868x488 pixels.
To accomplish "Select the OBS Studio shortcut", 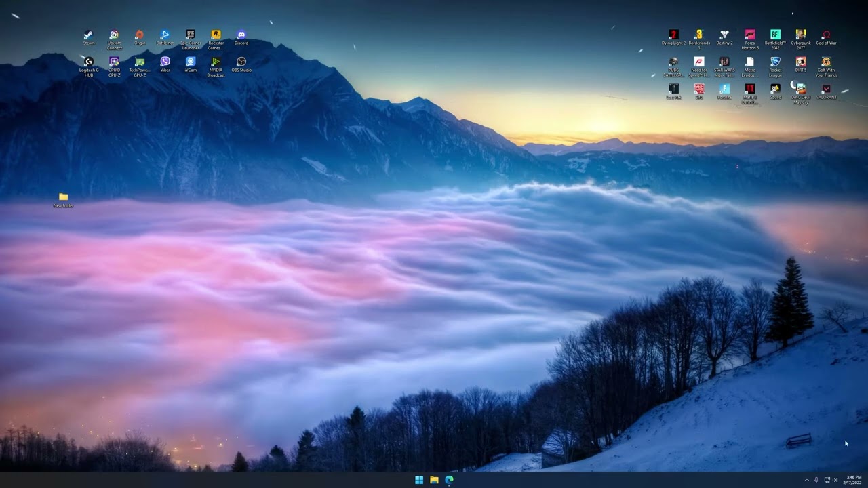I will pyautogui.click(x=241, y=64).
